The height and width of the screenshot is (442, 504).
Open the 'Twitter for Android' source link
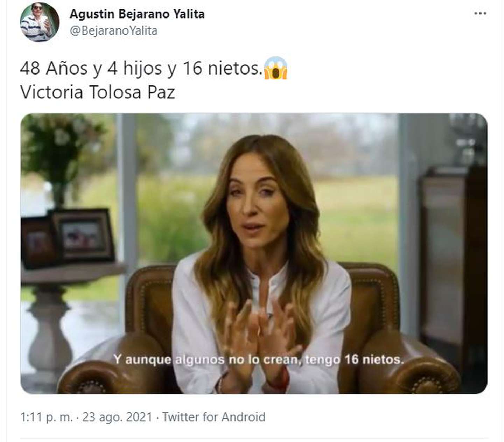213,417
